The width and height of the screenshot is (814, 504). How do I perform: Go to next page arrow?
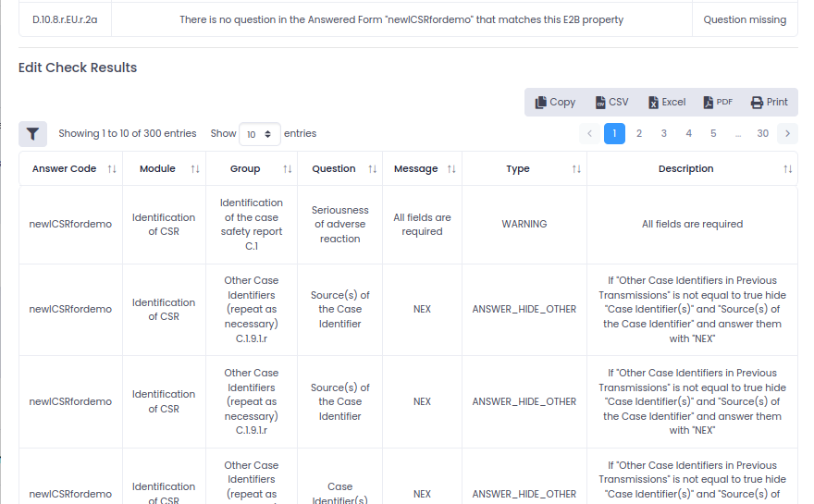point(787,133)
